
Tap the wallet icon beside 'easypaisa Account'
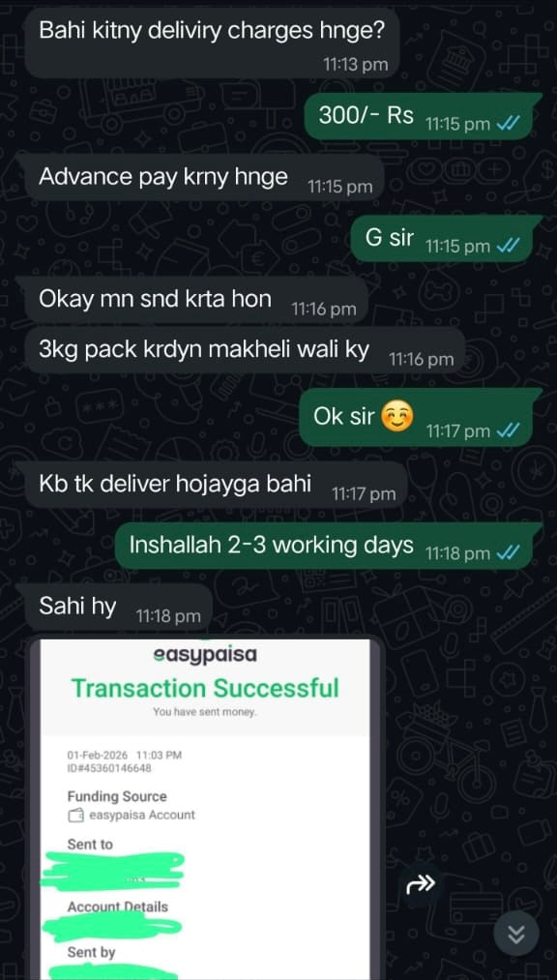pyautogui.click(x=76, y=815)
